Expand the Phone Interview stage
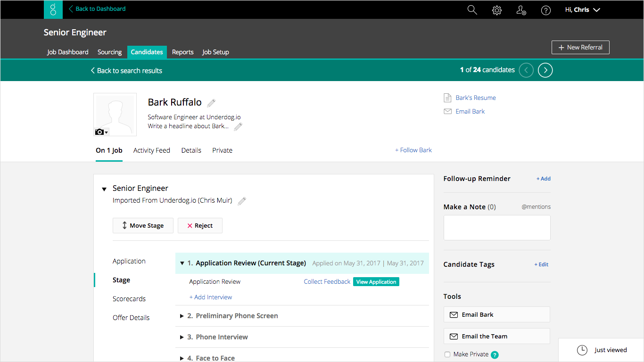 pyautogui.click(x=182, y=337)
